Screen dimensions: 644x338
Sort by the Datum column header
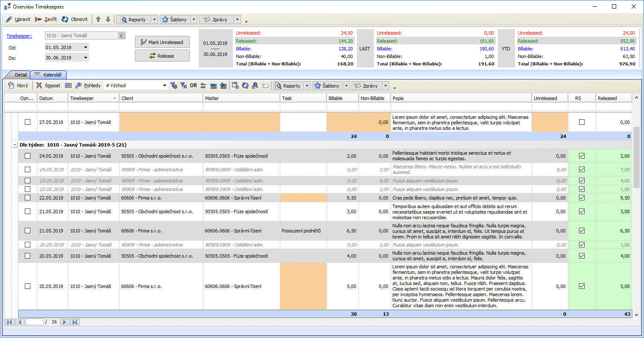53,98
